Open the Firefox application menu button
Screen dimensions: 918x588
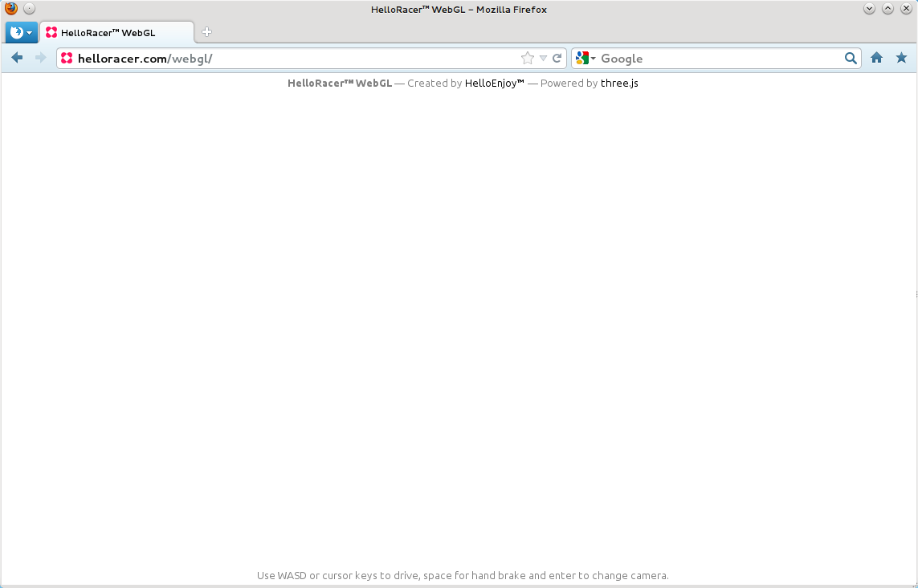click(x=21, y=33)
